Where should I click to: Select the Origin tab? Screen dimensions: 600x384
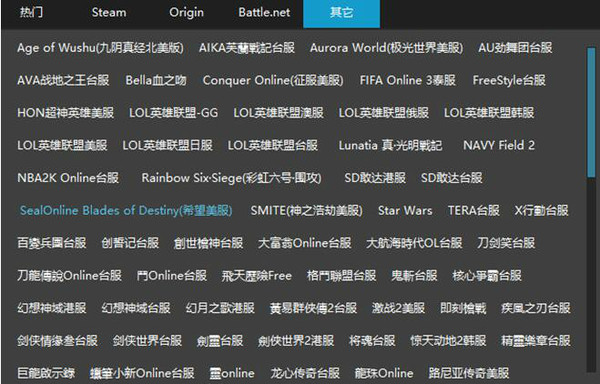(186, 13)
